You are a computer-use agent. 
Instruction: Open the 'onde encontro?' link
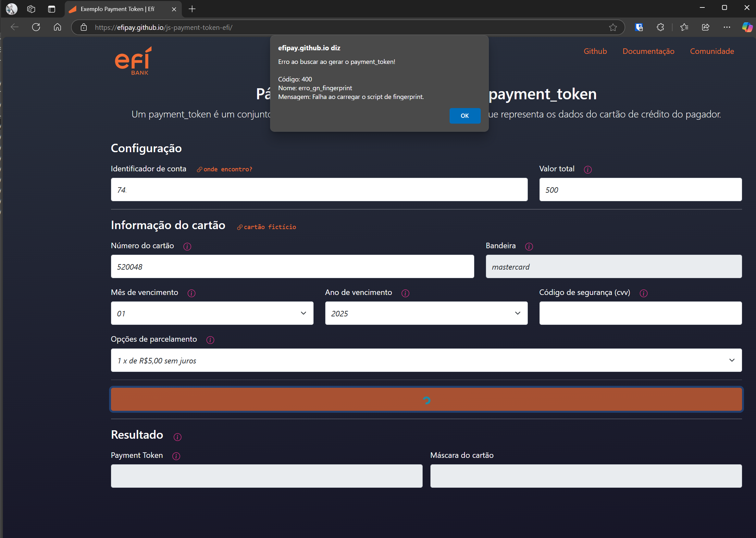[224, 169]
